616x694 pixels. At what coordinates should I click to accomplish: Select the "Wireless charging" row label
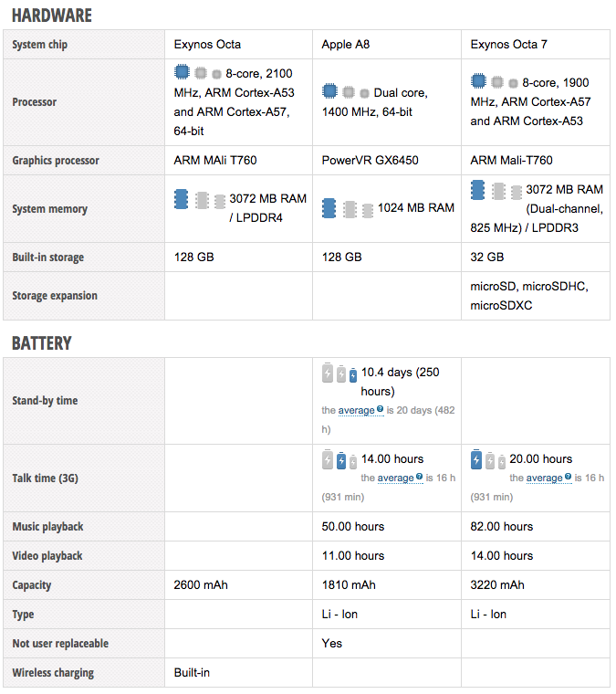click(x=53, y=673)
